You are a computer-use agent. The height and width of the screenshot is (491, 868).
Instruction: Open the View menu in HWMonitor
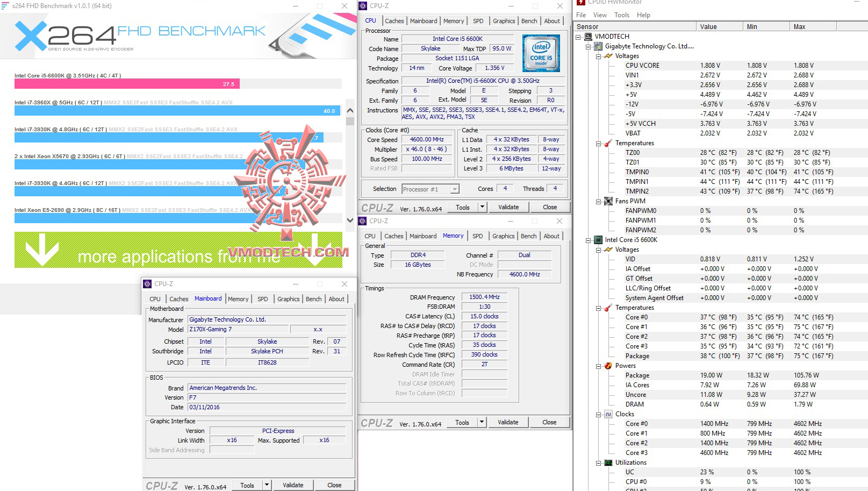pos(600,15)
